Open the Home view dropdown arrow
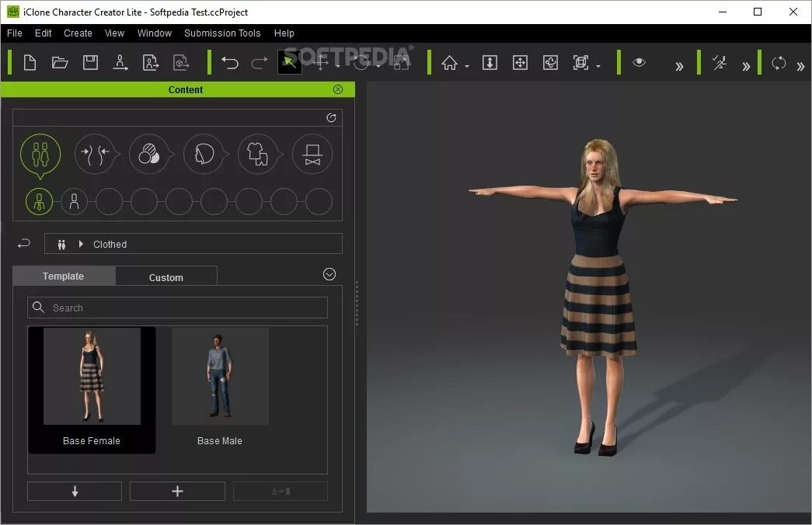 [x=467, y=67]
